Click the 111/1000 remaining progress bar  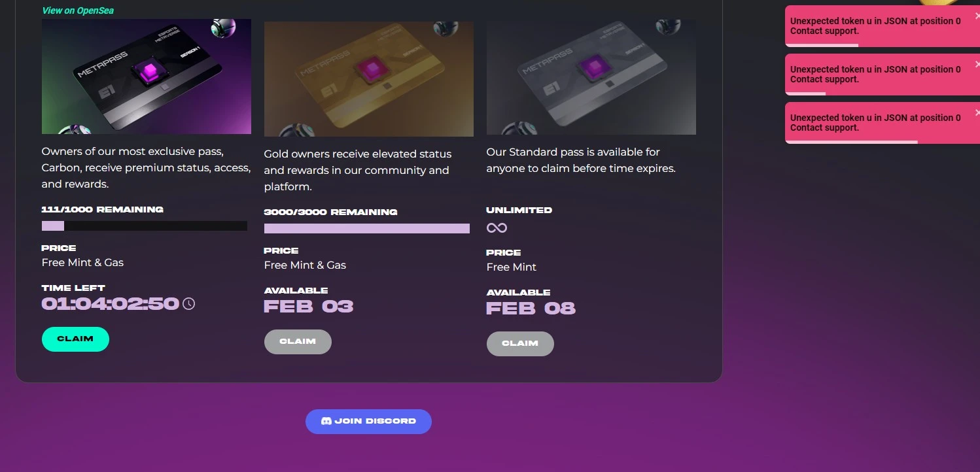(145, 226)
